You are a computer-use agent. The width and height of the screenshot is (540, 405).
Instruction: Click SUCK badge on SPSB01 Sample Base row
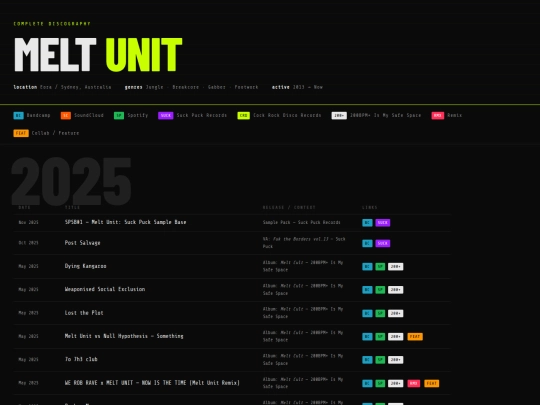point(383,222)
